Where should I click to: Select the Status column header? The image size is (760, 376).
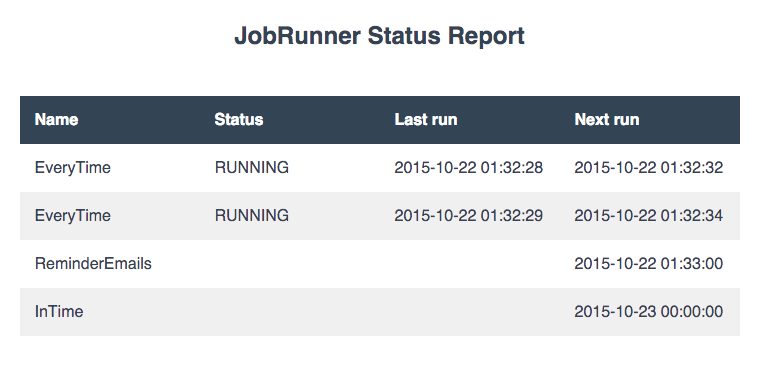238,120
